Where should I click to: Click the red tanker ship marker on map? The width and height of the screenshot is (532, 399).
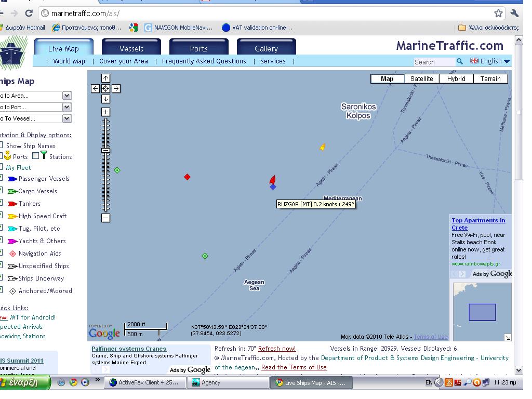272,180
